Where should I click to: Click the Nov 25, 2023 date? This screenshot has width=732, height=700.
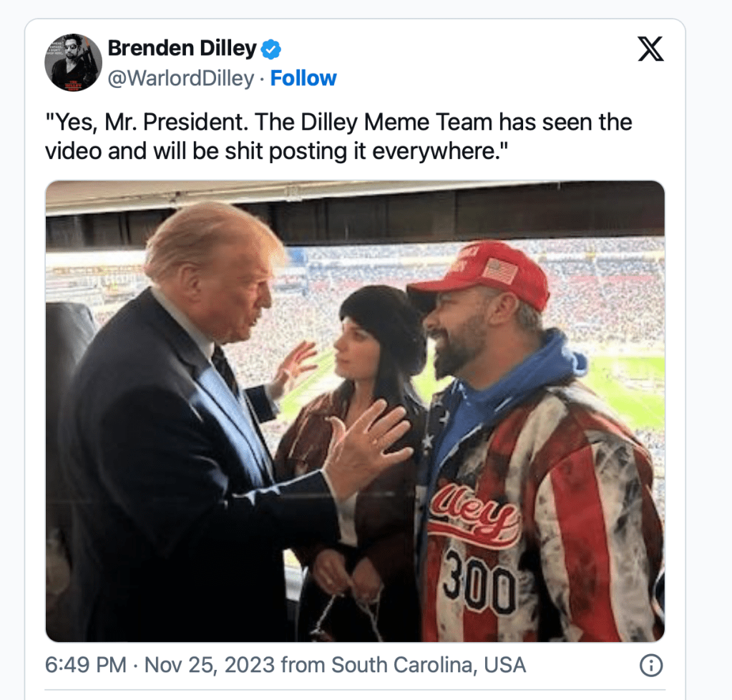(x=210, y=666)
